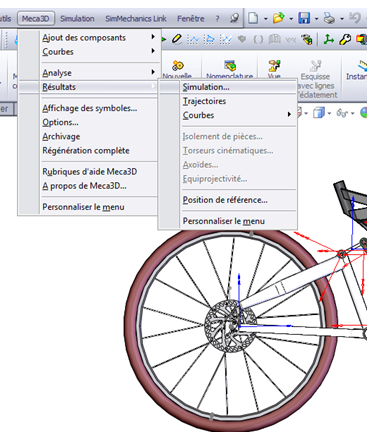This screenshot has width=367, height=432.
Task: Open dropdown arrow next to Open folder icon
Action: coord(291,19)
